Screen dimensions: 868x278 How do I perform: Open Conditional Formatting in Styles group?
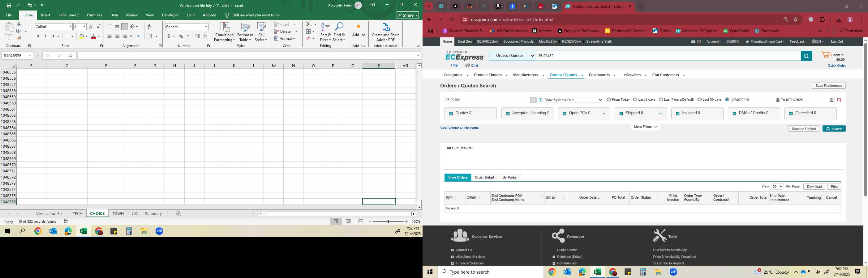pos(225,32)
